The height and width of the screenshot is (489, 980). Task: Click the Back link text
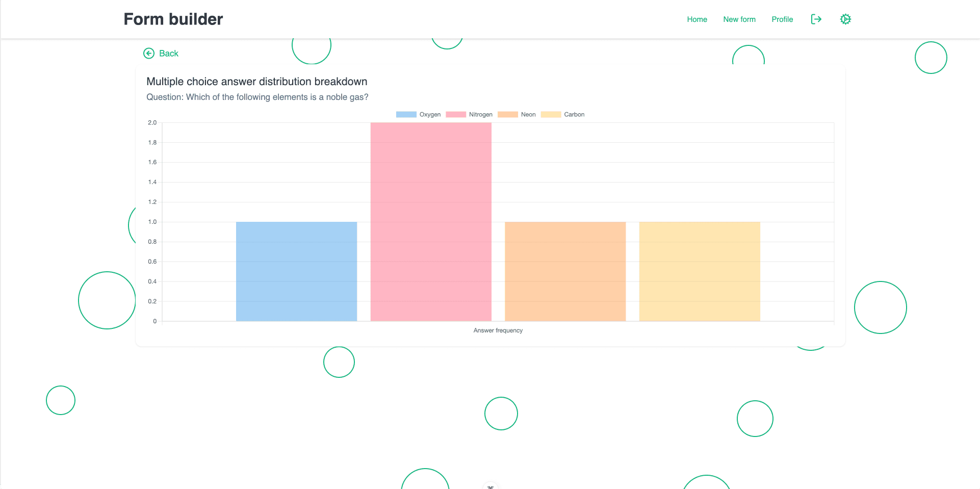[169, 54]
